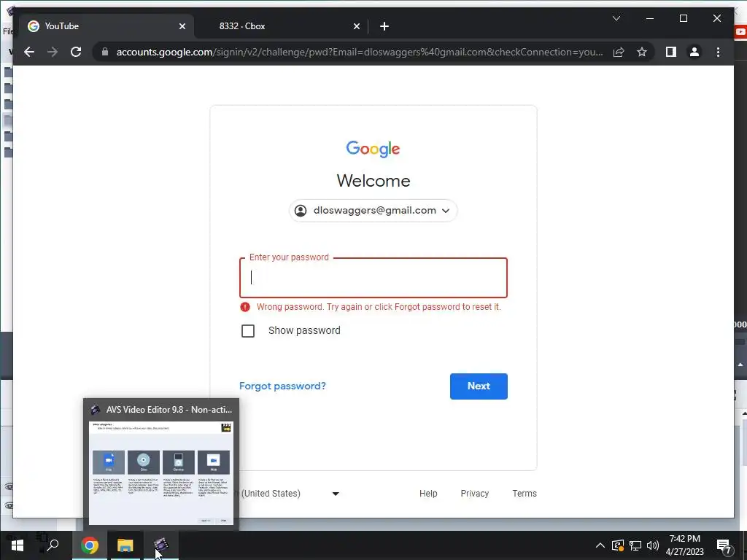This screenshot has height=560, width=747.
Task: Open the tab search chevron
Action: tap(616, 18)
